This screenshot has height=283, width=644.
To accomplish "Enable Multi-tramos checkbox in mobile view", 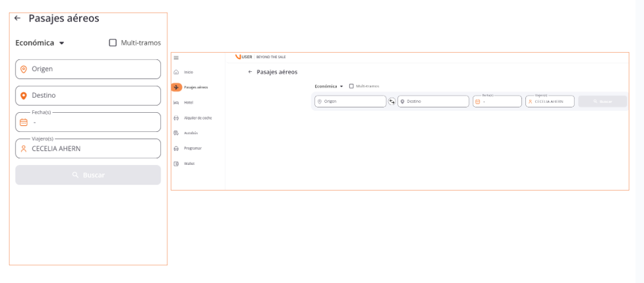I will pos(113,43).
